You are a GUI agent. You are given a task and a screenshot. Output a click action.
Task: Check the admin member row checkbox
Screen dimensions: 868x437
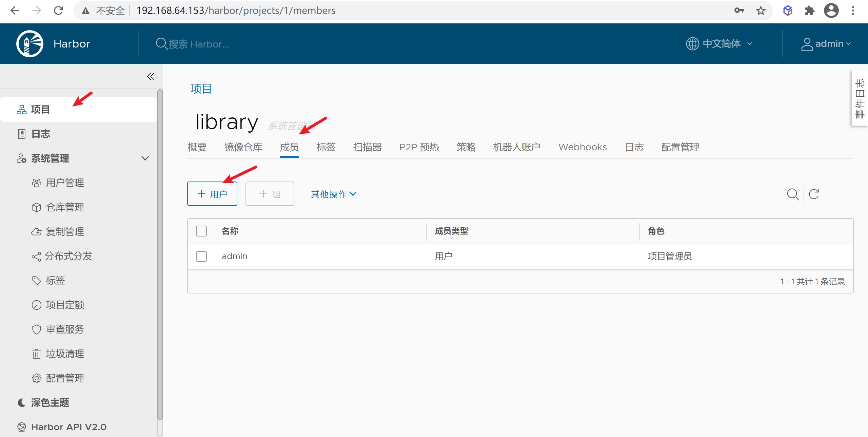pos(201,256)
